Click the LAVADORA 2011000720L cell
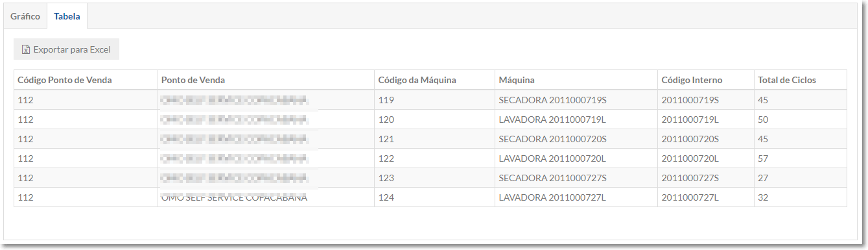Viewport: 868px width, 250px height. (x=576, y=158)
